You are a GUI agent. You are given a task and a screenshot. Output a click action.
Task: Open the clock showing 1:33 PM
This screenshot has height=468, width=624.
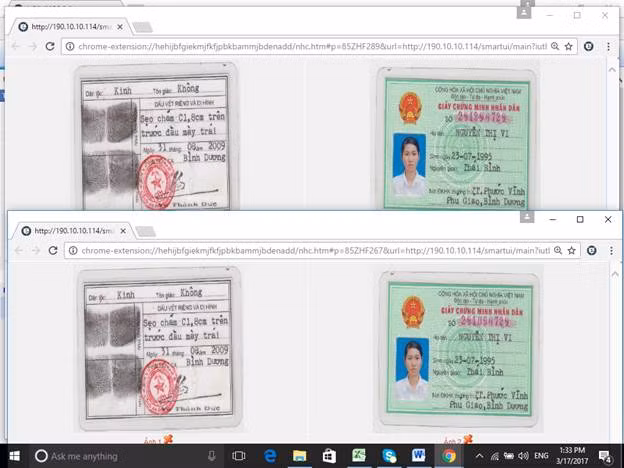click(572, 456)
